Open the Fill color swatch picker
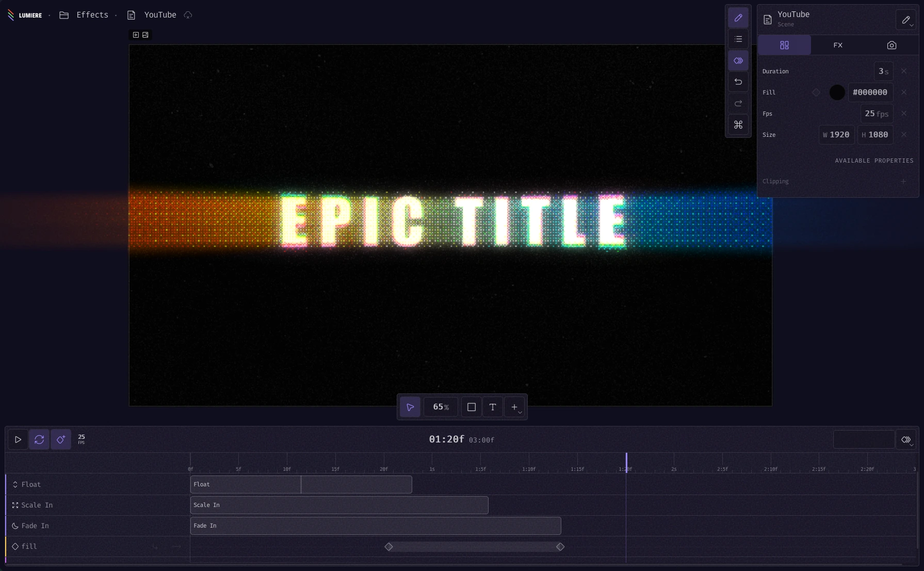The height and width of the screenshot is (571, 924). click(837, 92)
